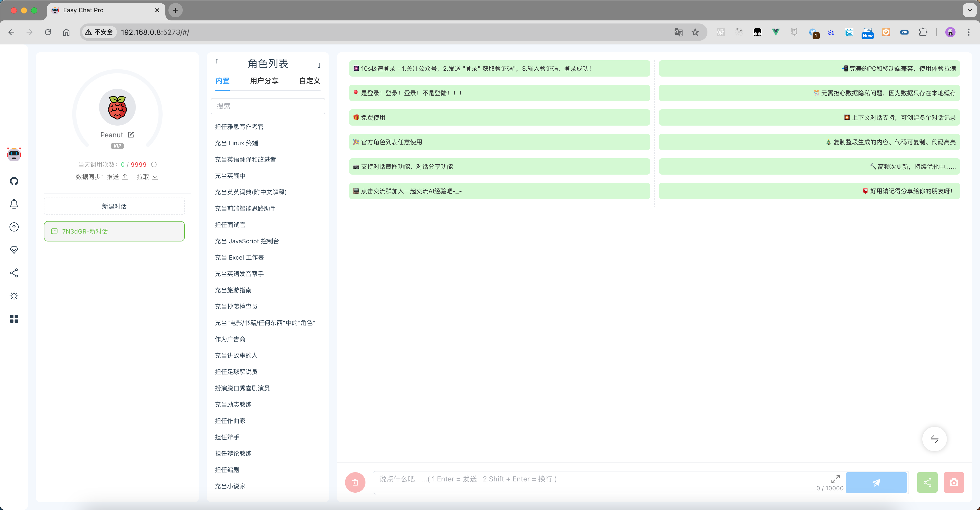This screenshot has height=510, width=980.
Task: Select role 充当 Linux 终端
Action: click(x=236, y=143)
